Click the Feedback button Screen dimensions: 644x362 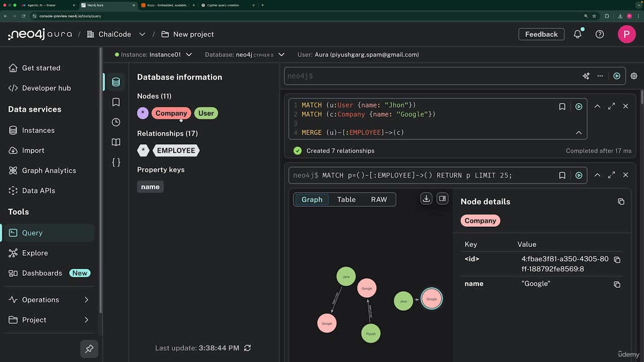tap(541, 34)
